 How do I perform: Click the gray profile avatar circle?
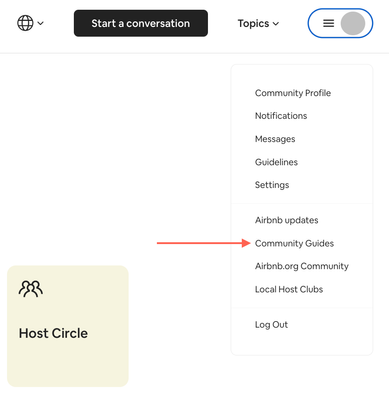pyautogui.click(x=353, y=23)
